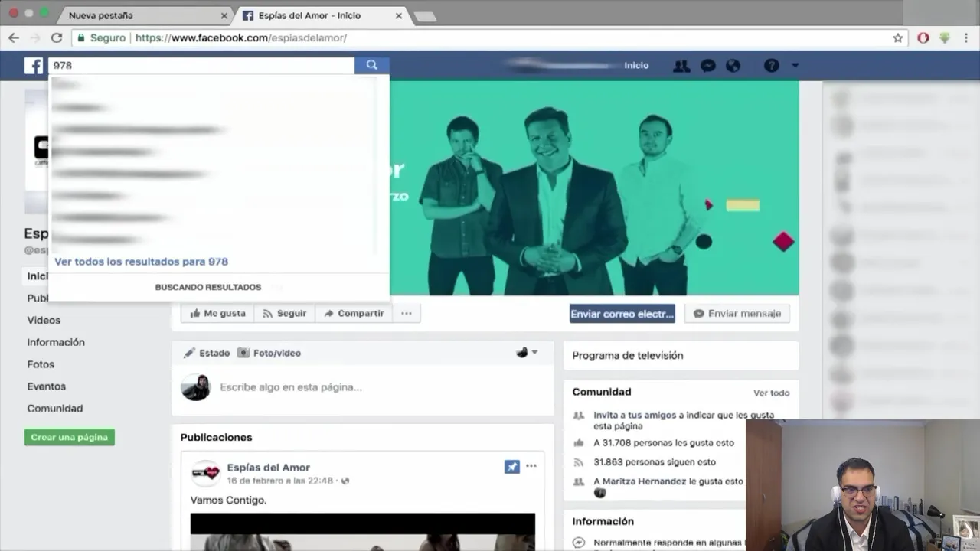This screenshot has height=551, width=980.
Task: Click the Vamos Contigo. post text
Action: [x=228, y=500]
